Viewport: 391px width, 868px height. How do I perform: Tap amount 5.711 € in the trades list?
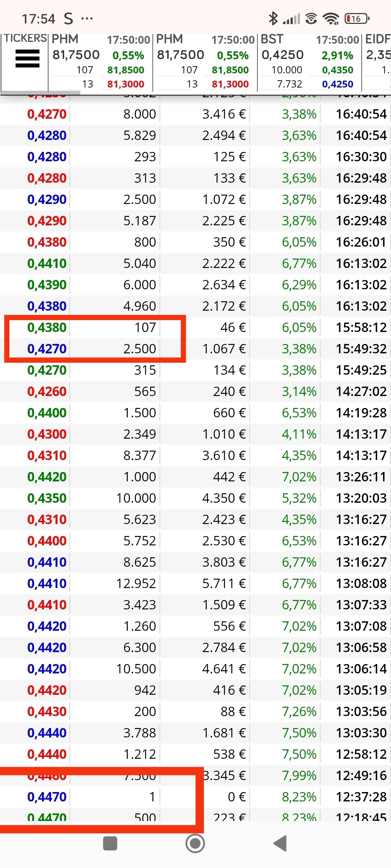point(224,583)
